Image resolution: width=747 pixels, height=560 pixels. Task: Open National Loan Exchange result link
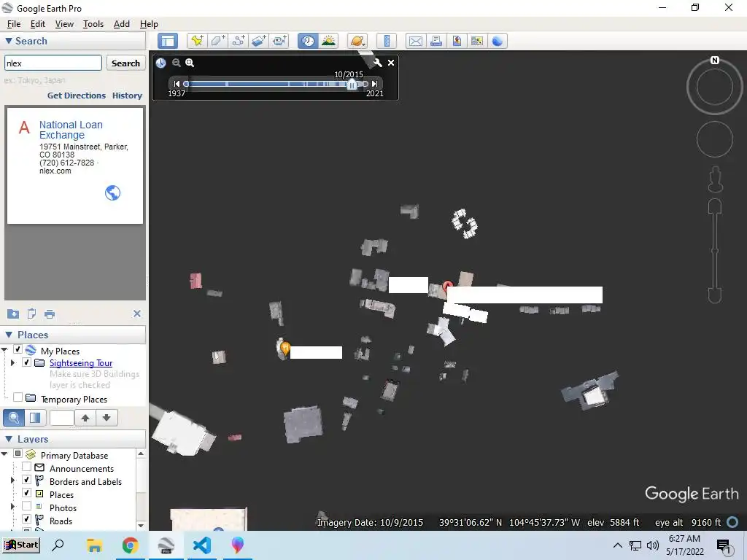pyautogui.click(x=71, y=130)
